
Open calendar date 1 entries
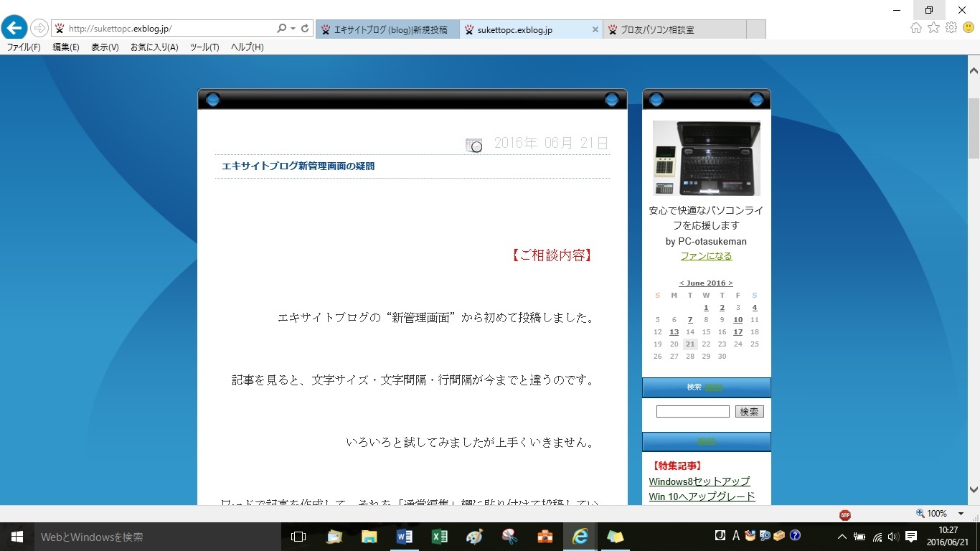706,308
